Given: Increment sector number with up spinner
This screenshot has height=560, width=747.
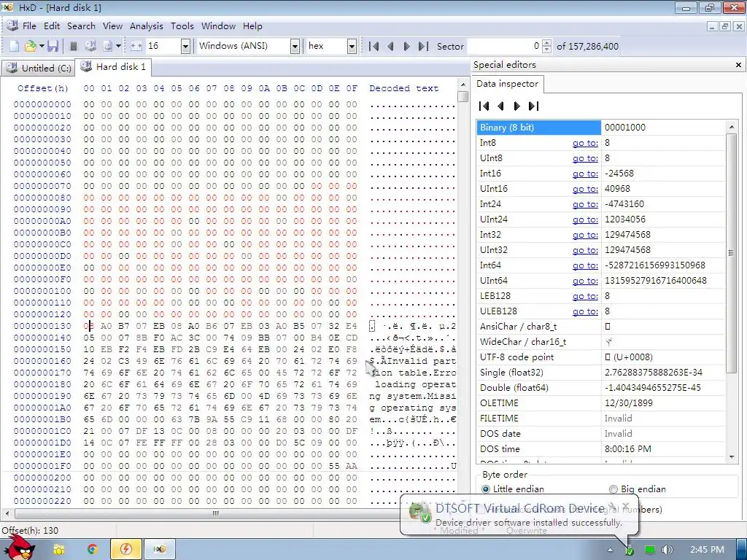Looking at the screenshot, I should (547, 43).
